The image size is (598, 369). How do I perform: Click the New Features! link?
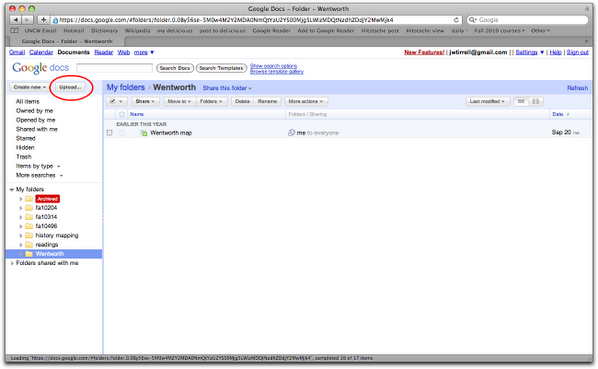point(424,52)
